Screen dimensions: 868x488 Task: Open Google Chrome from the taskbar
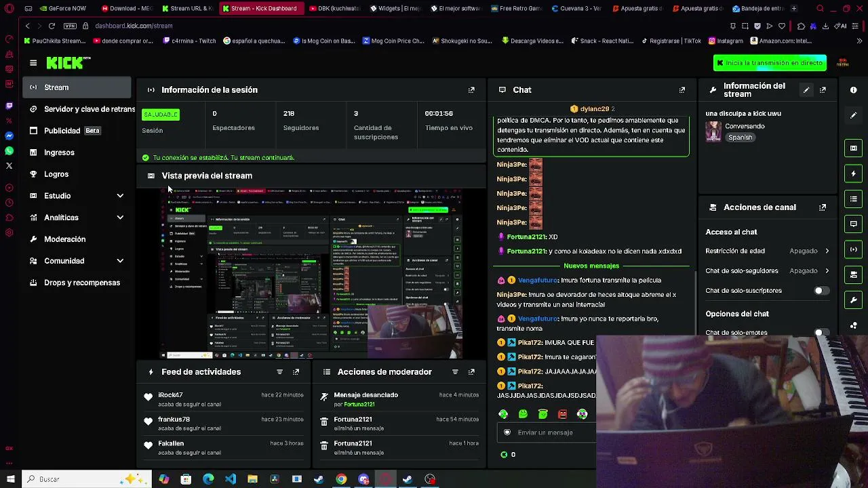click(341, 479)
